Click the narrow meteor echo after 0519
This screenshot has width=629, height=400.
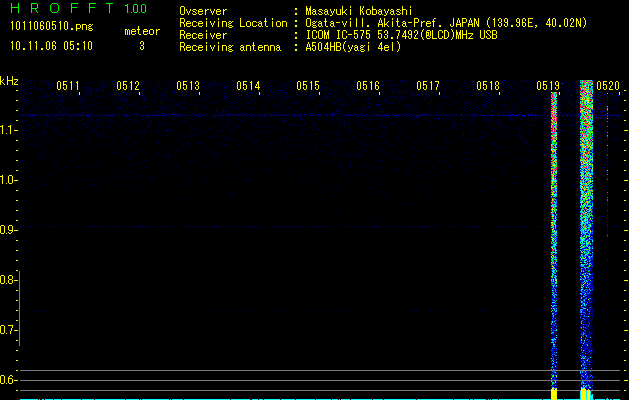(554, 241)
